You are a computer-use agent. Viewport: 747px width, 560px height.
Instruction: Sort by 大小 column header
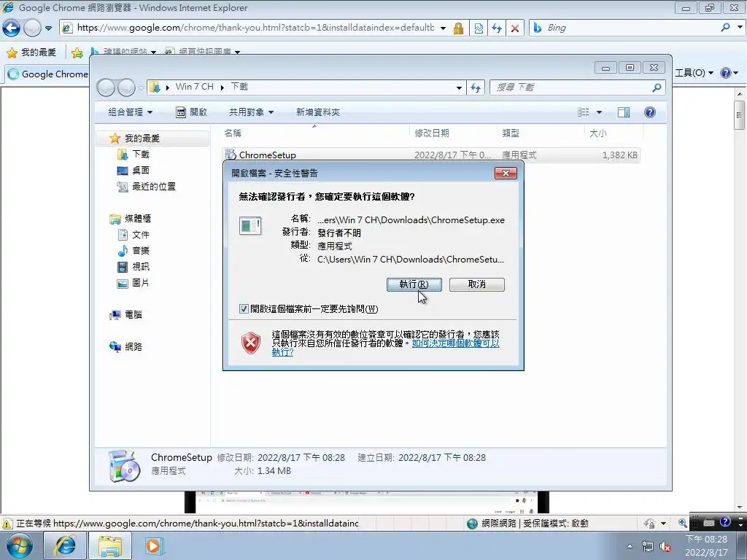(x=614, y=133)
